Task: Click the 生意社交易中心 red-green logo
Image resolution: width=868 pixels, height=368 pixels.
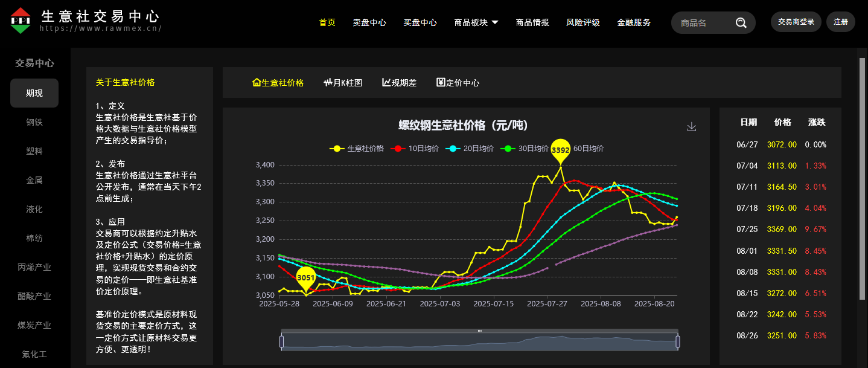Action: (x=21, y=21)
